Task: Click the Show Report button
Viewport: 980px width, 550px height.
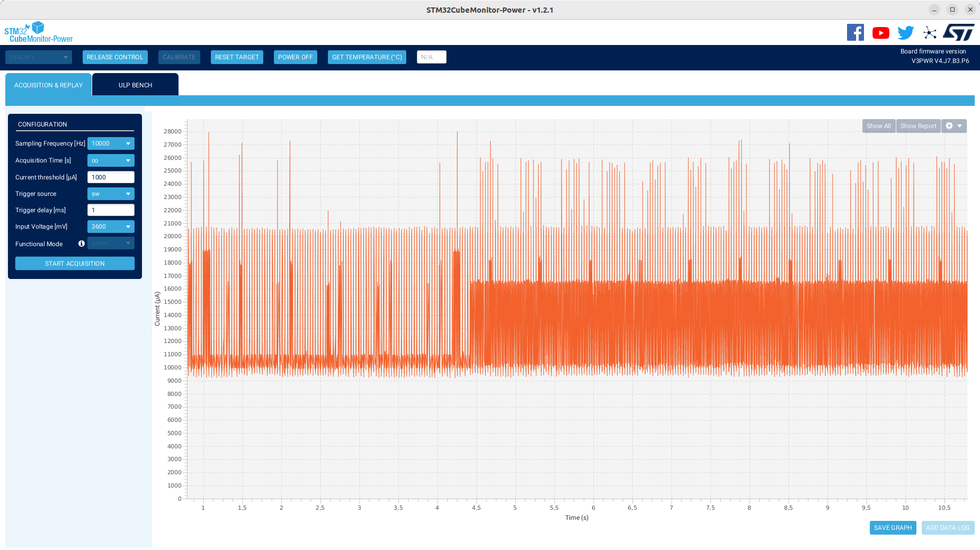Action: click(918, 126)
